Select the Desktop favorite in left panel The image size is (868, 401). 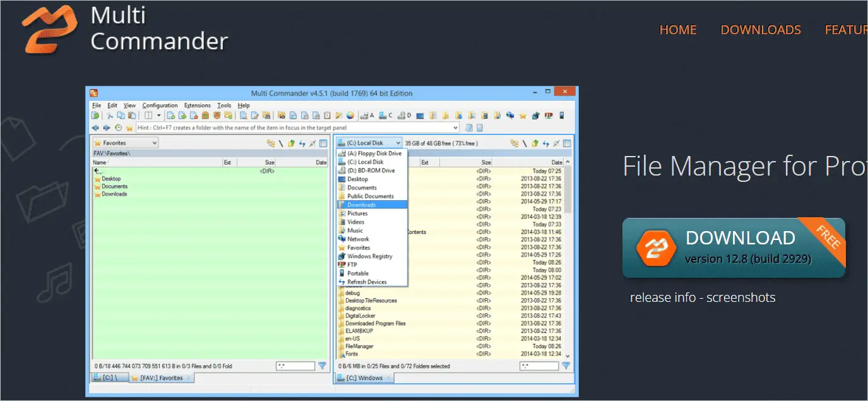(111, 179)
